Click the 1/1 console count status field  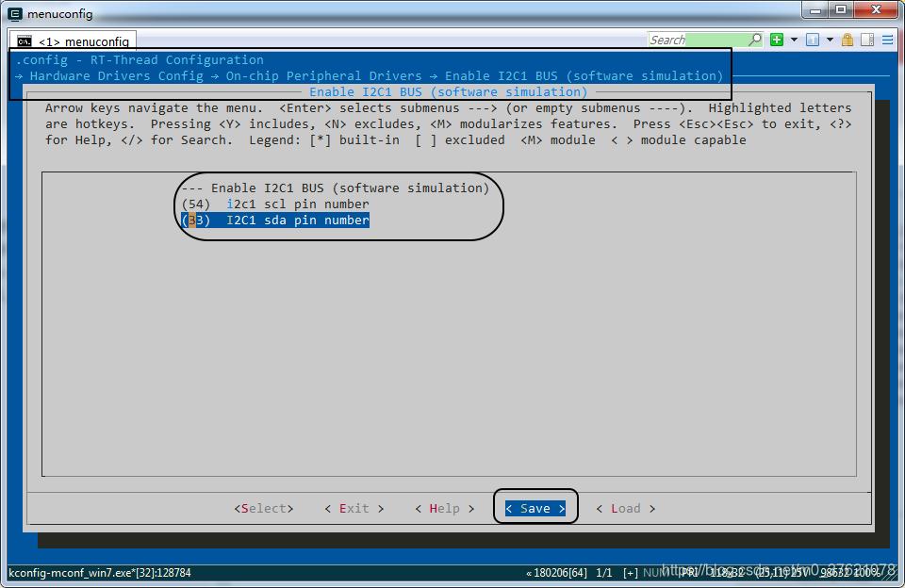click(x=603, y=572)
